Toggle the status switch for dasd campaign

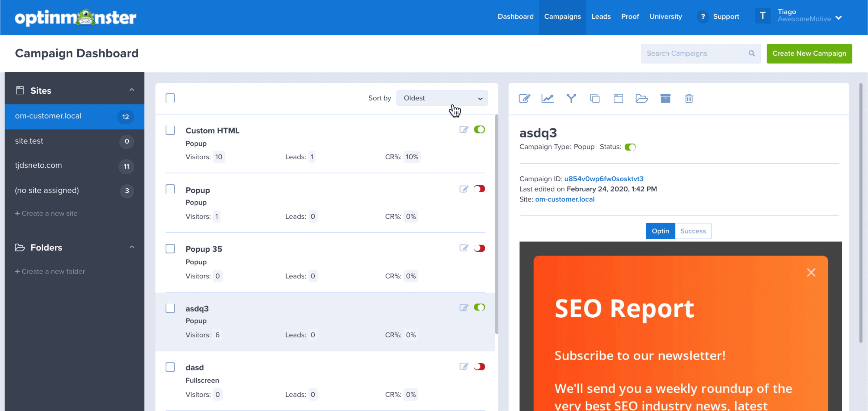pyautogui.click(x=479, y=366)
